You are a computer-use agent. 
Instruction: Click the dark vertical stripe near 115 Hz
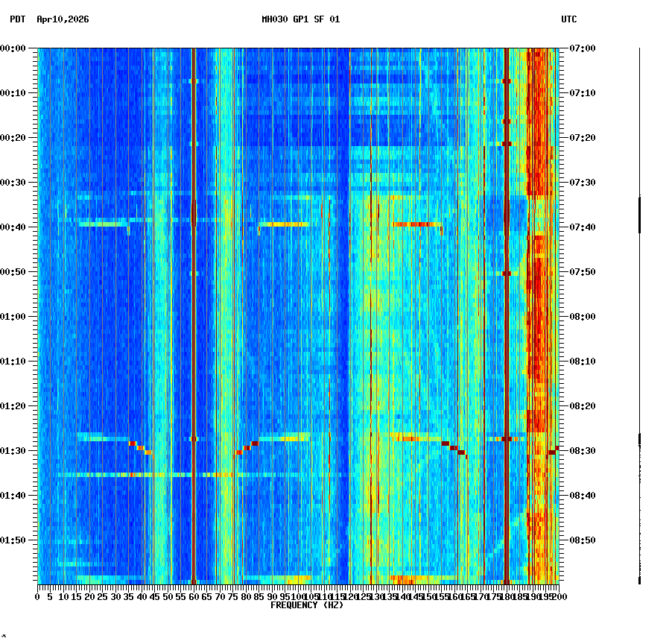(x=339, y=298)
